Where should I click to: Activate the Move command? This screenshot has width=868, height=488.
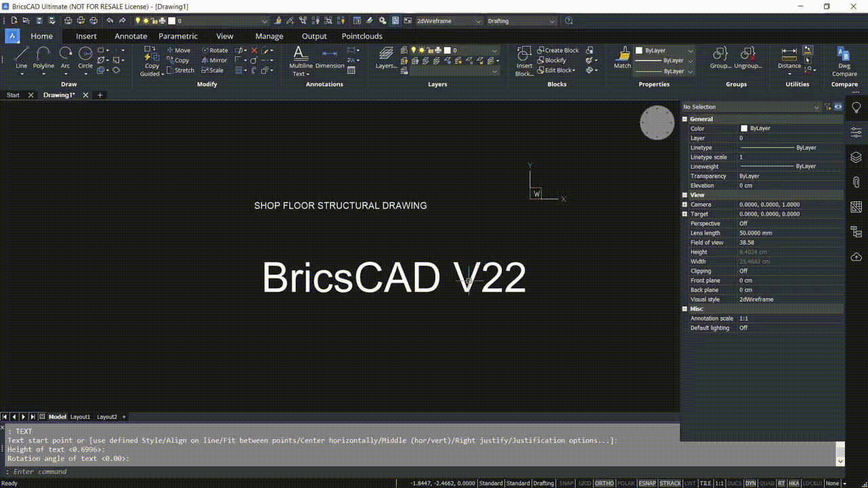(x=179, y=50)
